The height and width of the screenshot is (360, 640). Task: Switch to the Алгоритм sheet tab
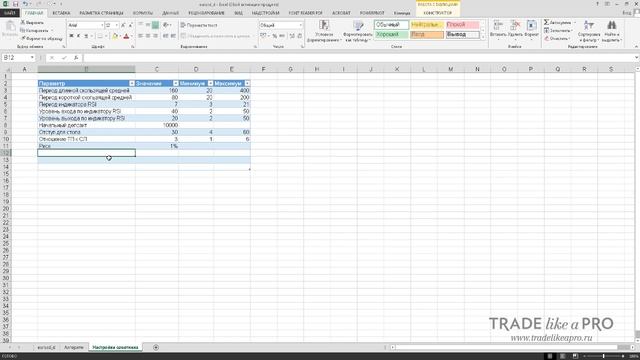click(x=73, y=347)
